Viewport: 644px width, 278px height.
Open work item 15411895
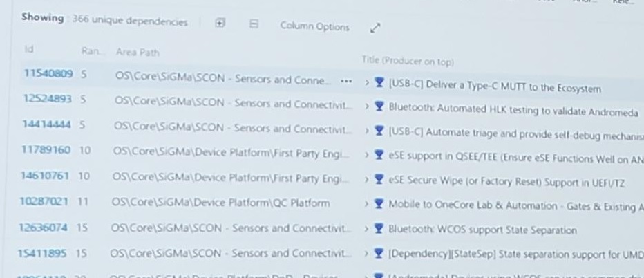[x=42, y=253]
